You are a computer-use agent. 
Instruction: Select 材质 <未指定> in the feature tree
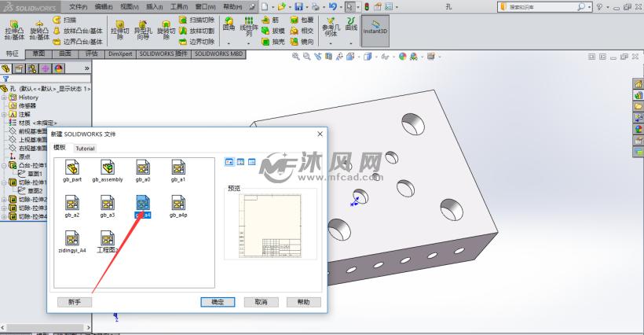tap(33, 123)
